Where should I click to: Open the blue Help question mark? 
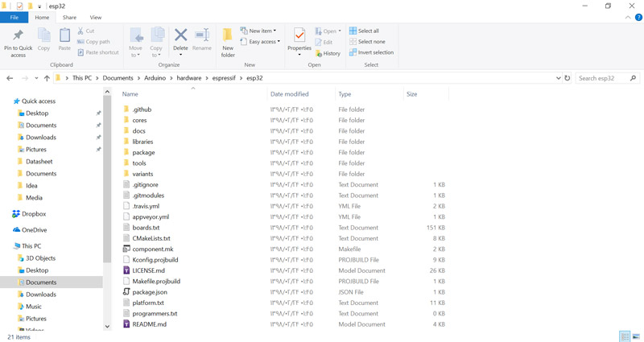(638, 17)
